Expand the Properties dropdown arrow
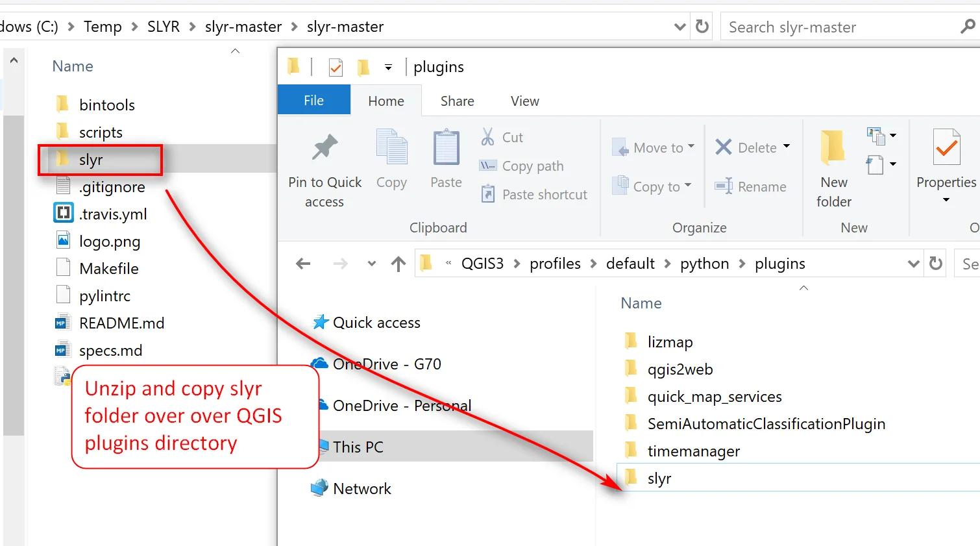 [946, 200]
